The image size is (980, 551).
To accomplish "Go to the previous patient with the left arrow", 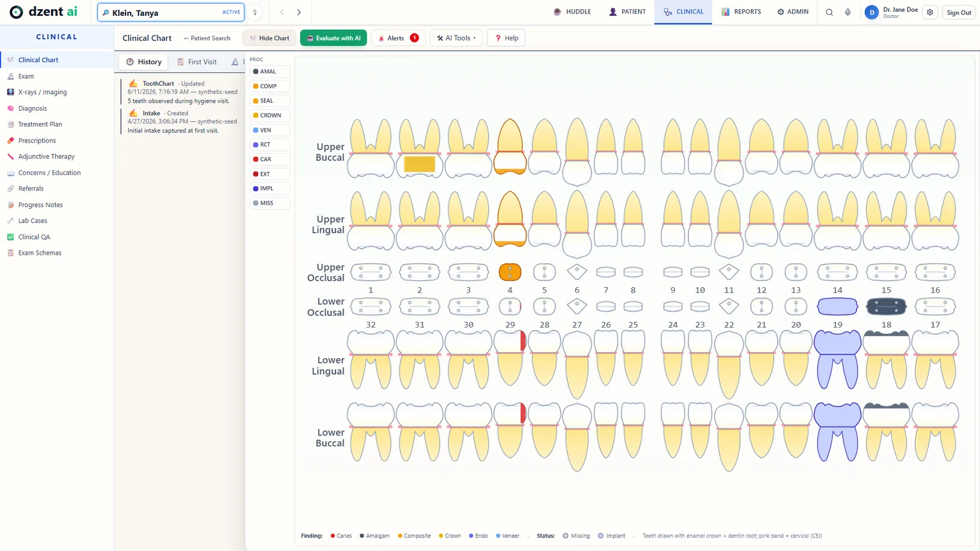I will point(282,12).
